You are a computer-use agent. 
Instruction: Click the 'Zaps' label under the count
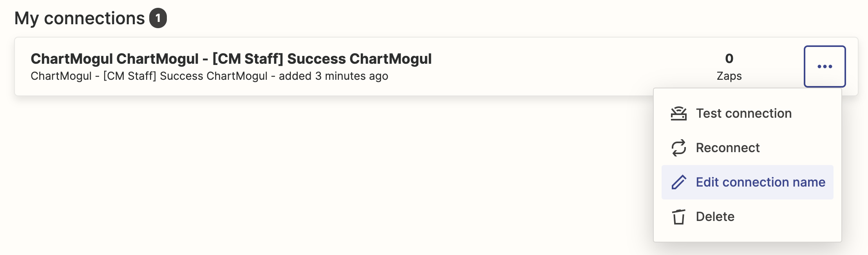(x=729, y=76)
